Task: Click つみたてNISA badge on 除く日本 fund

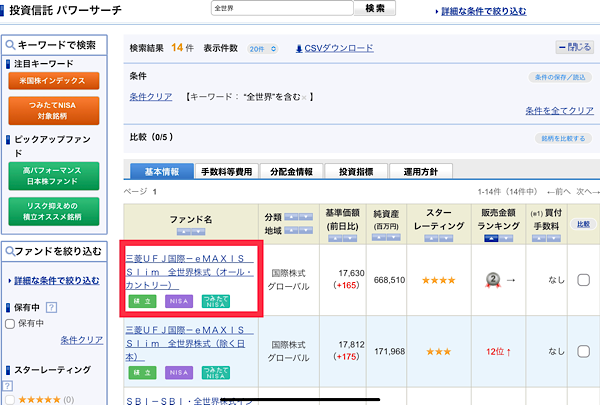Action: tap(215, 372)
